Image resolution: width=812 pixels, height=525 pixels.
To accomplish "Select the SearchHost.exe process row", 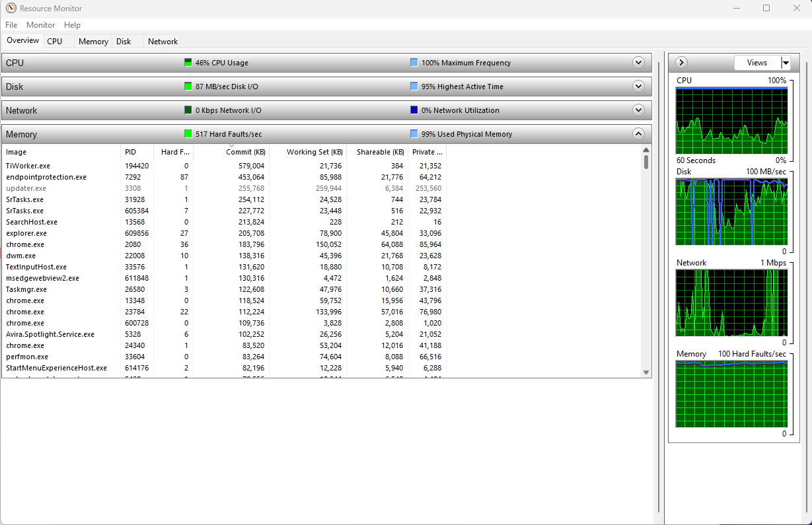I will tap(223, 222).
